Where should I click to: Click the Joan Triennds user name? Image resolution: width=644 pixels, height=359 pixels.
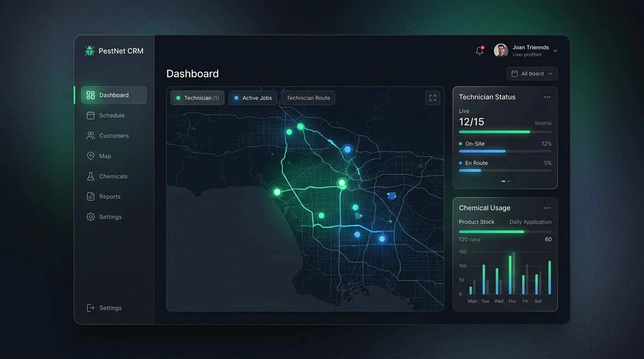point(531,47)
